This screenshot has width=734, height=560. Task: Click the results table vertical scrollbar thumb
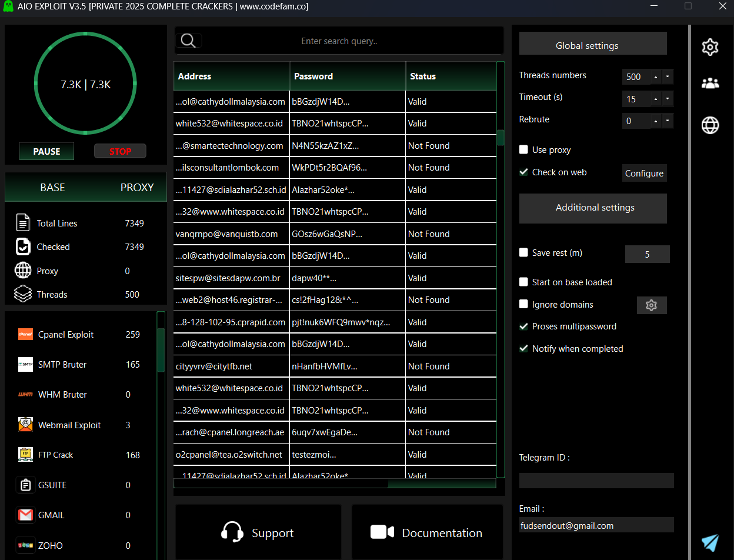tap(501, 137)
